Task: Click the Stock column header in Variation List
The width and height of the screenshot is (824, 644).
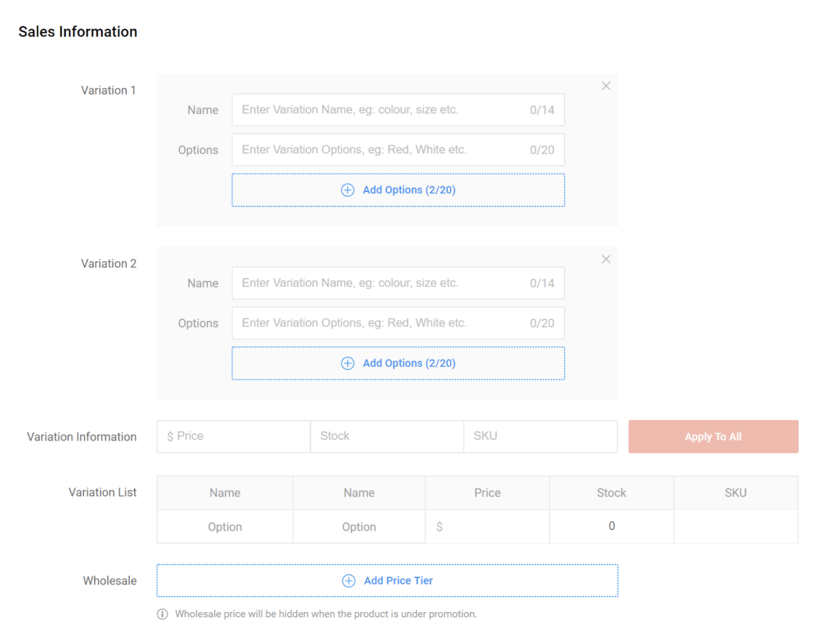Action: pos(611,493)
